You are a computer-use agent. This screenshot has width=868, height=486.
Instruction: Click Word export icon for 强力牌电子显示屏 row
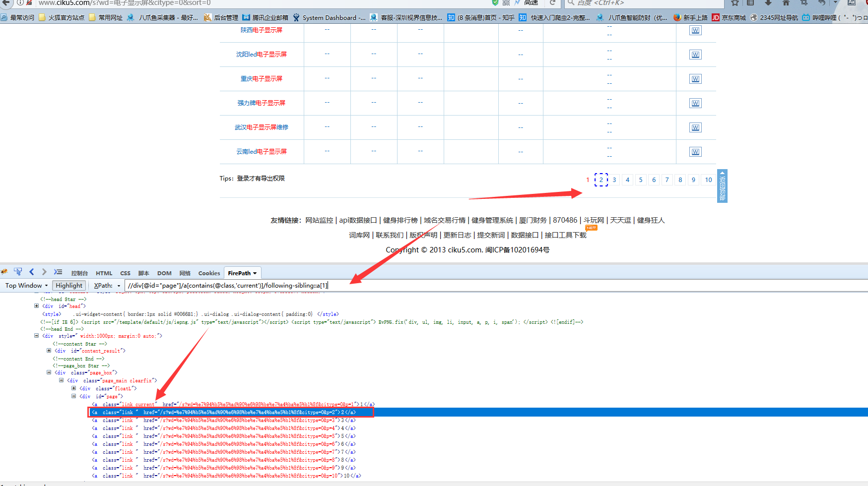695,103
